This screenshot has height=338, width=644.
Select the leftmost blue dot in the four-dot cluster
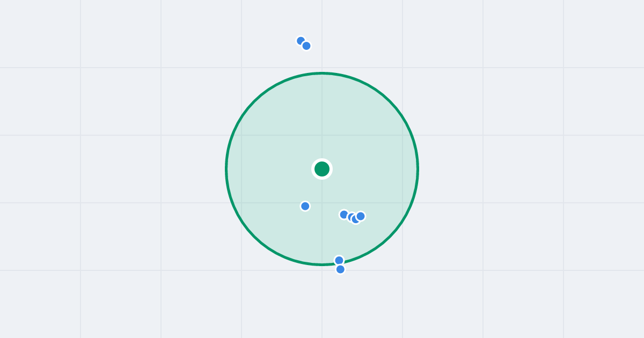click(344, 215)
